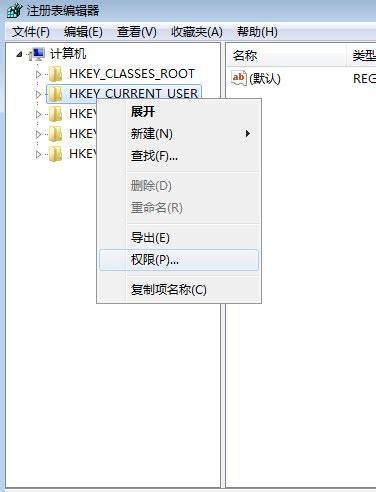Choose 查找(F)... in the context menu

point(179,156)
